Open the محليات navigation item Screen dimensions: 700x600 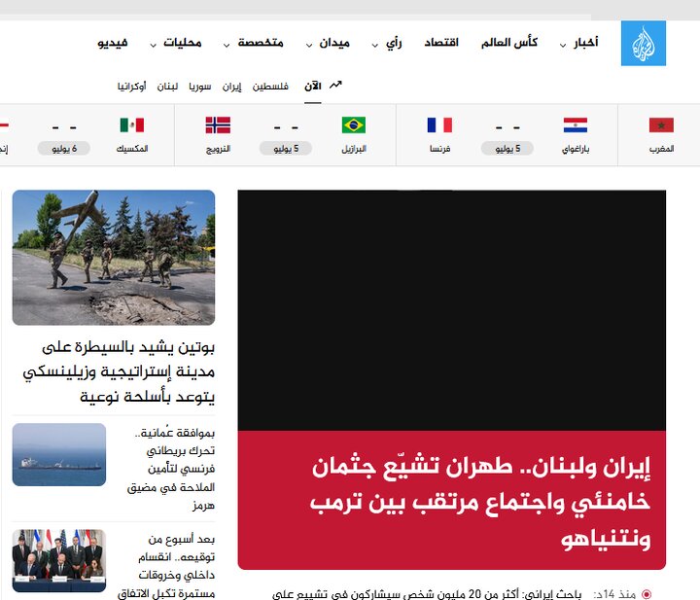[183, 43]
